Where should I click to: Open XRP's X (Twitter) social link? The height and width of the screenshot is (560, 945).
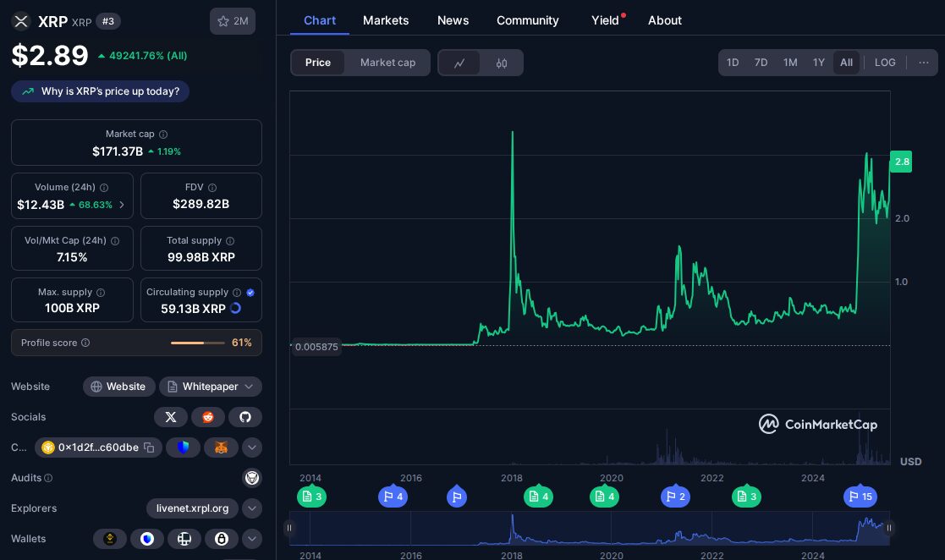coord(171,417)
